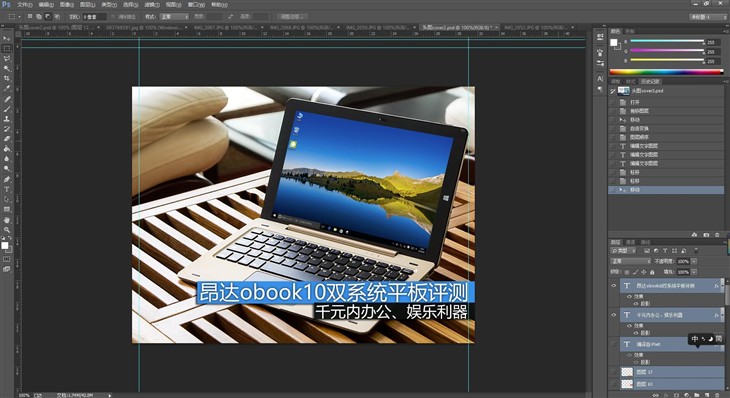Image resolution: width=730 pixels, height=398 pixels.
Task: Select the 编辑文字图层 history state, first one
Action: pyautogui.click(x=666, y=146)
